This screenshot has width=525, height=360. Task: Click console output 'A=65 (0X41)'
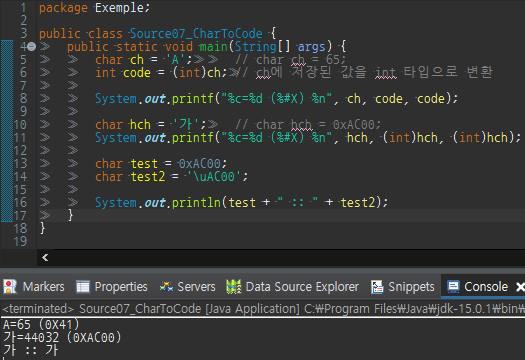pos(41,325)
